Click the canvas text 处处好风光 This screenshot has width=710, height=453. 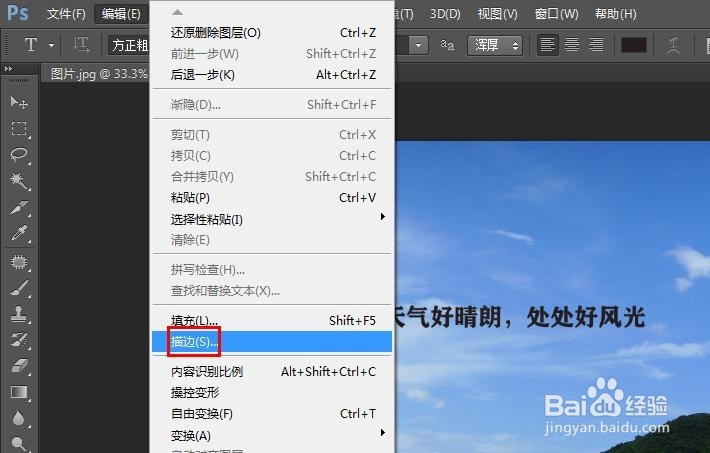point(585,317)
